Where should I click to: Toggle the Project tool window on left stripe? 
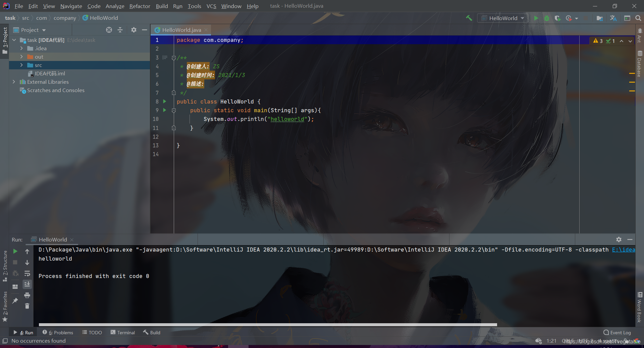pyautogui.click(x=5, y=41)
